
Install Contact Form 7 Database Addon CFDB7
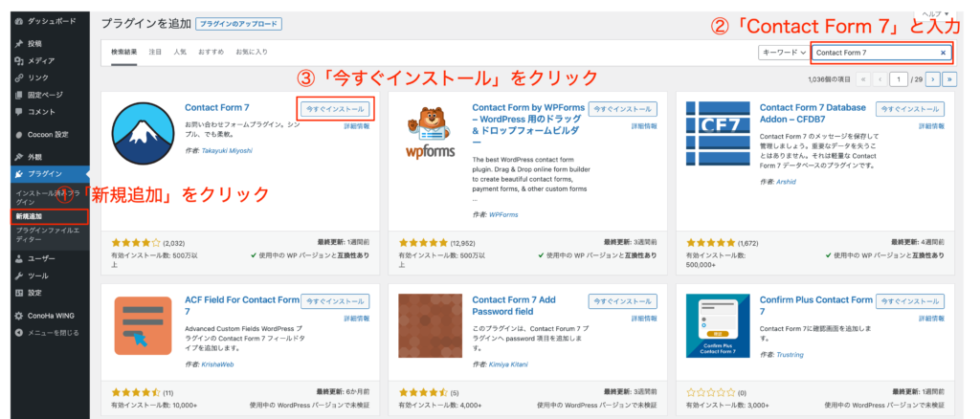coord(910,109)
